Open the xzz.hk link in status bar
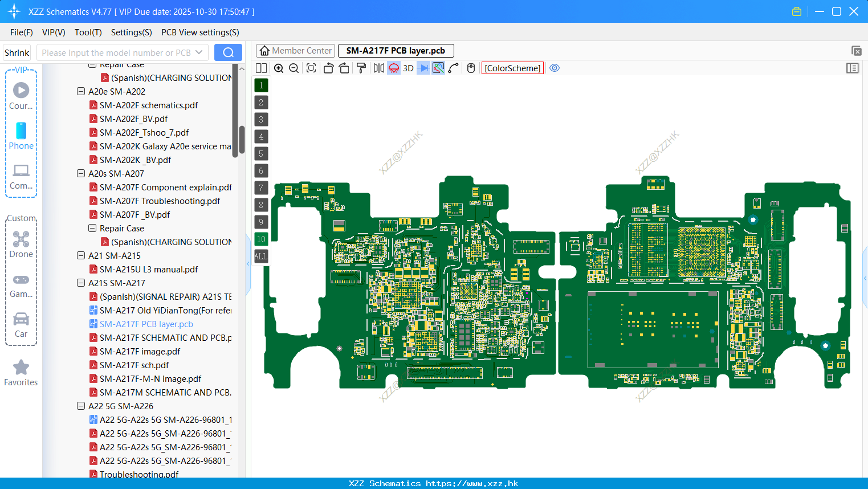 tap(472, 483)
